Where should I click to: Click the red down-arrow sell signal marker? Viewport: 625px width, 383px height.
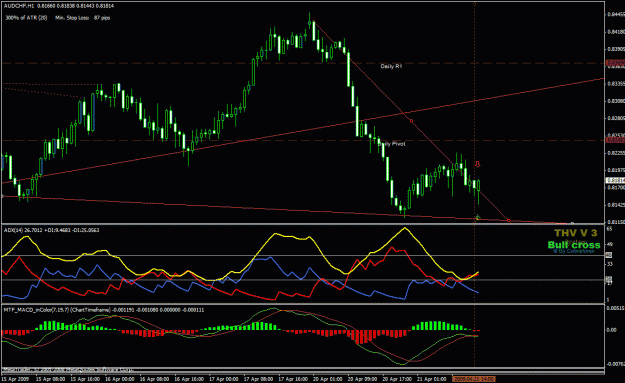point(478,164)
